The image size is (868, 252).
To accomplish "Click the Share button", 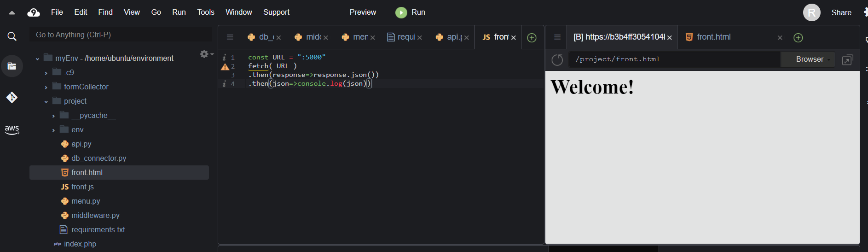I will coord(841,13).
